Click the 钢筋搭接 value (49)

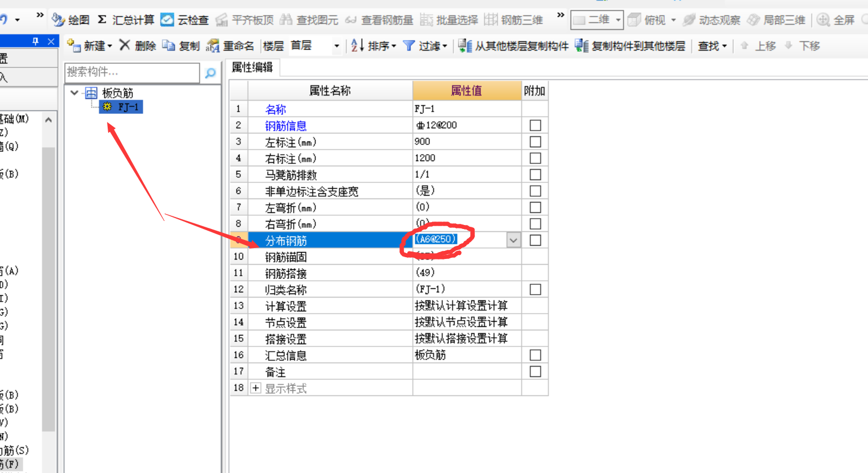tap(467, 273)
